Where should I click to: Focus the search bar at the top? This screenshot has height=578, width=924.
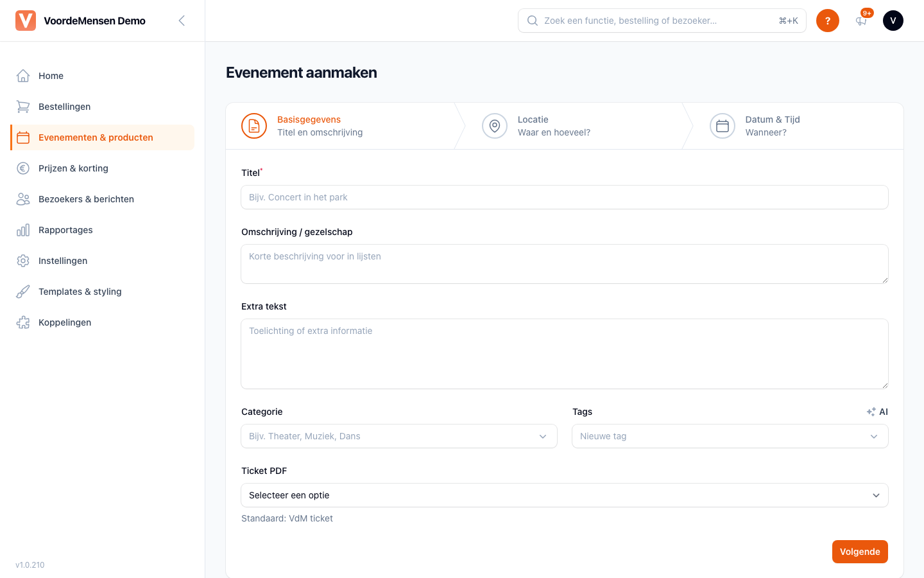(x=662, y=21)
